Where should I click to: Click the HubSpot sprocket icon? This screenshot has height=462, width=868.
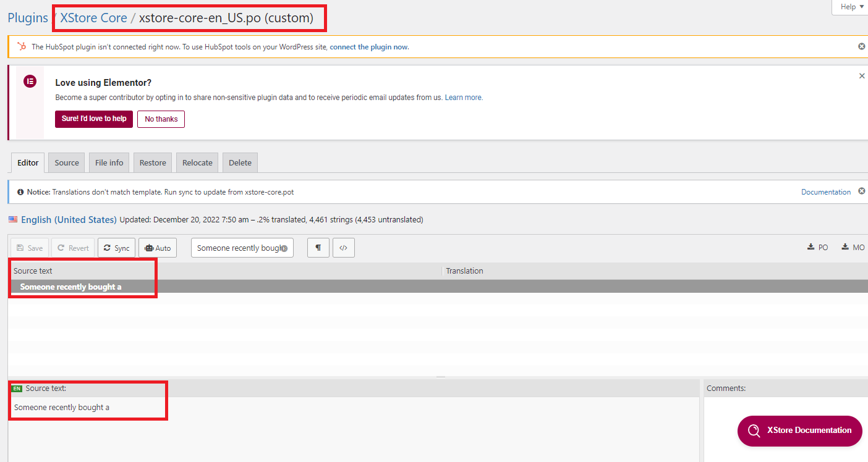[x=22, y=46]
